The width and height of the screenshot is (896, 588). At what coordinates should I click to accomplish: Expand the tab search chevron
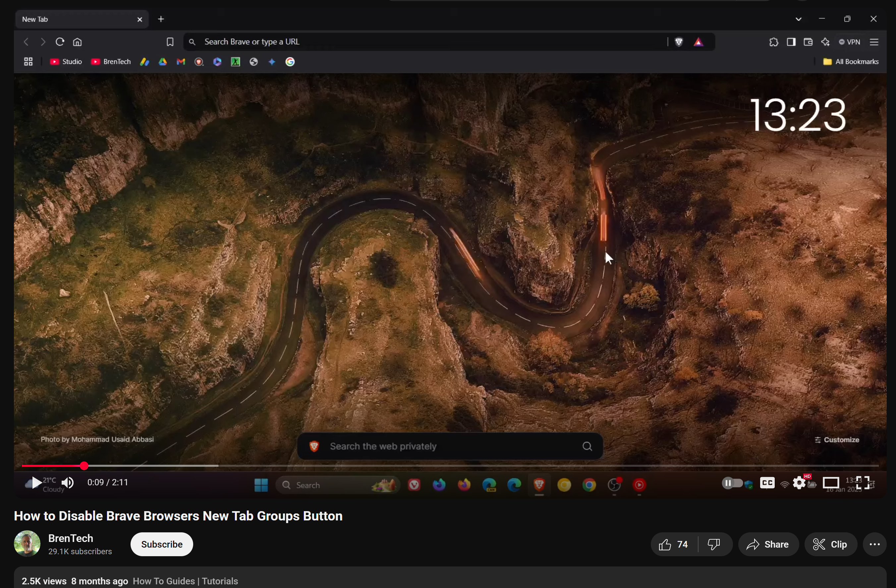coord(798,19)
